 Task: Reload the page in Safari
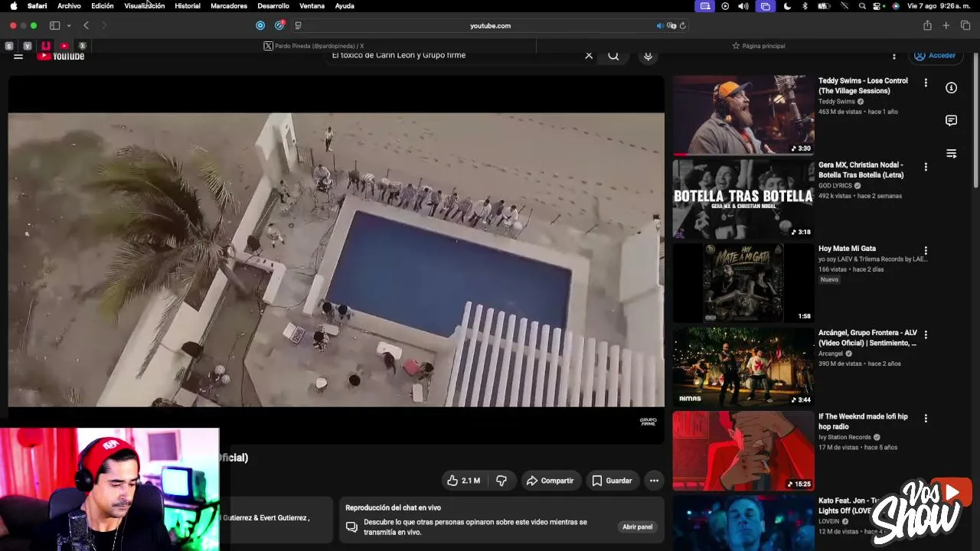tap(682, 25)
